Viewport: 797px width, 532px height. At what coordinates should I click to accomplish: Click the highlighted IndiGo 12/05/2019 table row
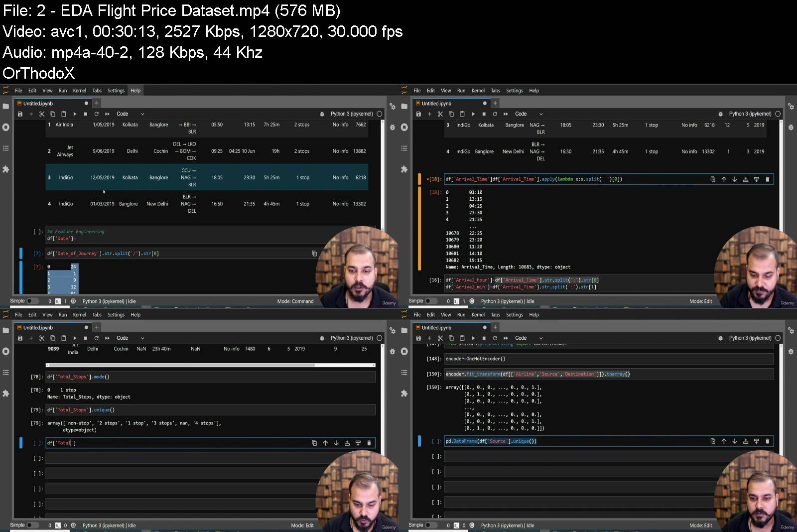207,177
